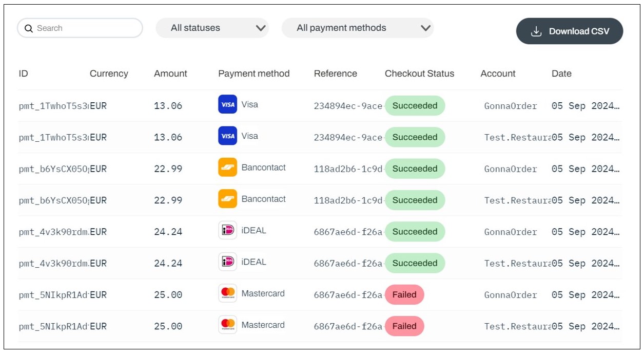
Task: Click the Mastercard logo in the Test.Restaurant 25.00 row
Action: (x=227, y=325)
